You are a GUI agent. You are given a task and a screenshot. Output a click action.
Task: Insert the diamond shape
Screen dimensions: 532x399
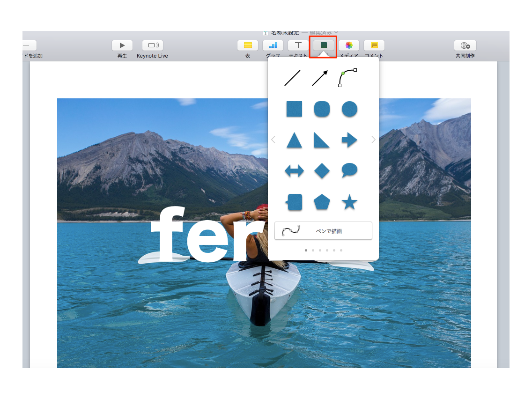click(322, 170)
